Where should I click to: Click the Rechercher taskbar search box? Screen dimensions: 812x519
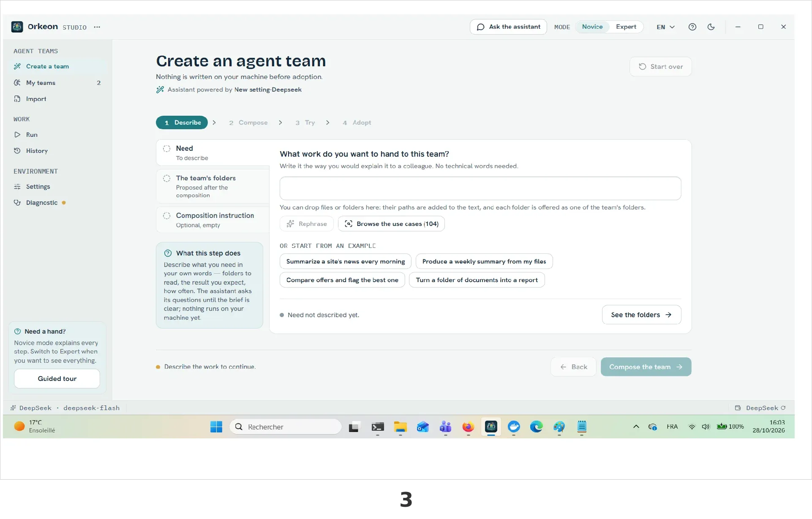286,427
